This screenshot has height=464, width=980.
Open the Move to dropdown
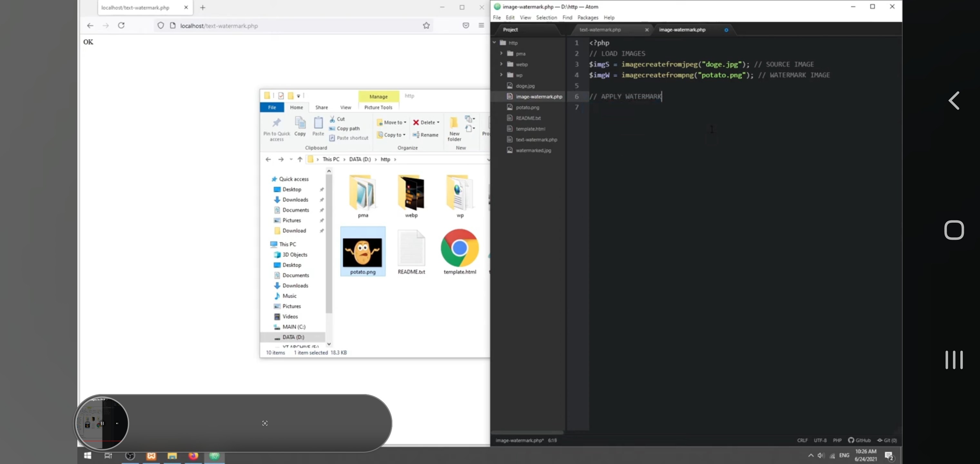coord(391,122)
